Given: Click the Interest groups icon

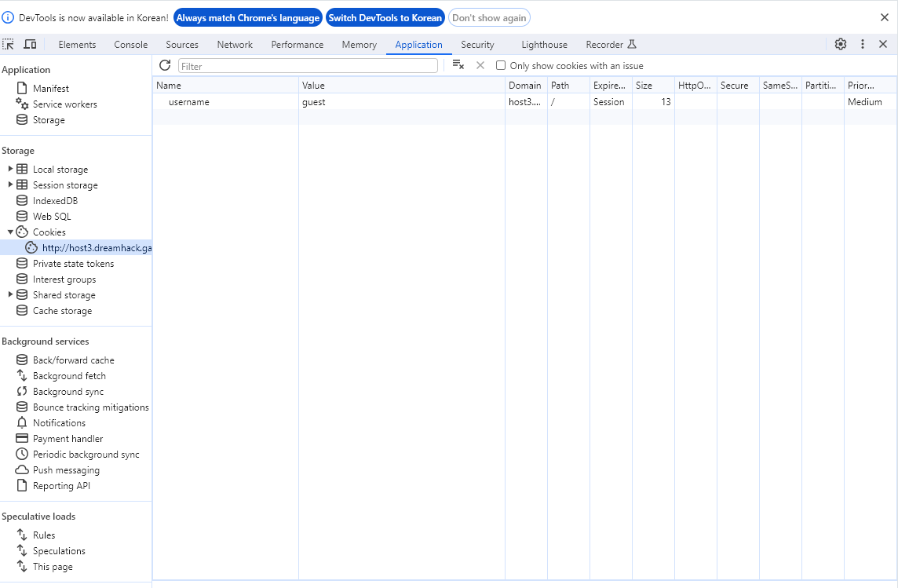Looking at the screenshot, I should pos(22,279).
